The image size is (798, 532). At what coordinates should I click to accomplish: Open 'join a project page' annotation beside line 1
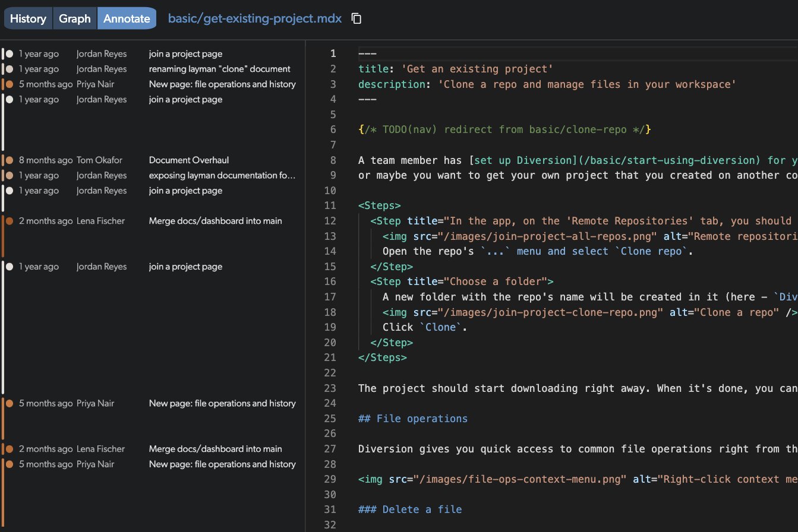click(185, 54)
